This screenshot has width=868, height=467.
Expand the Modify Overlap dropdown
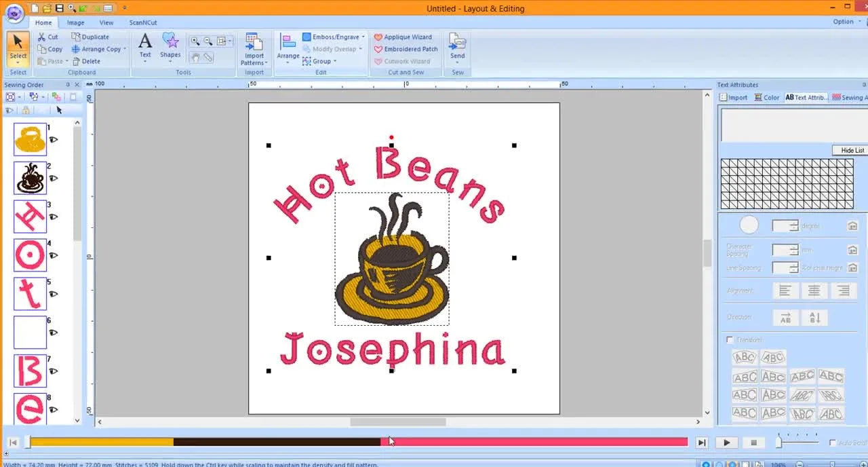[x=360, y=49]
